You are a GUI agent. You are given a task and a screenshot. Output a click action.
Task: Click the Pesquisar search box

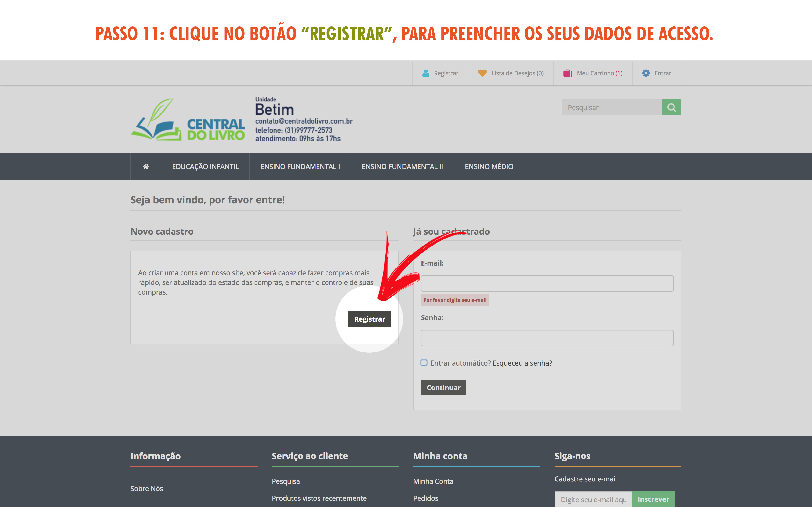tap(611, 108)
